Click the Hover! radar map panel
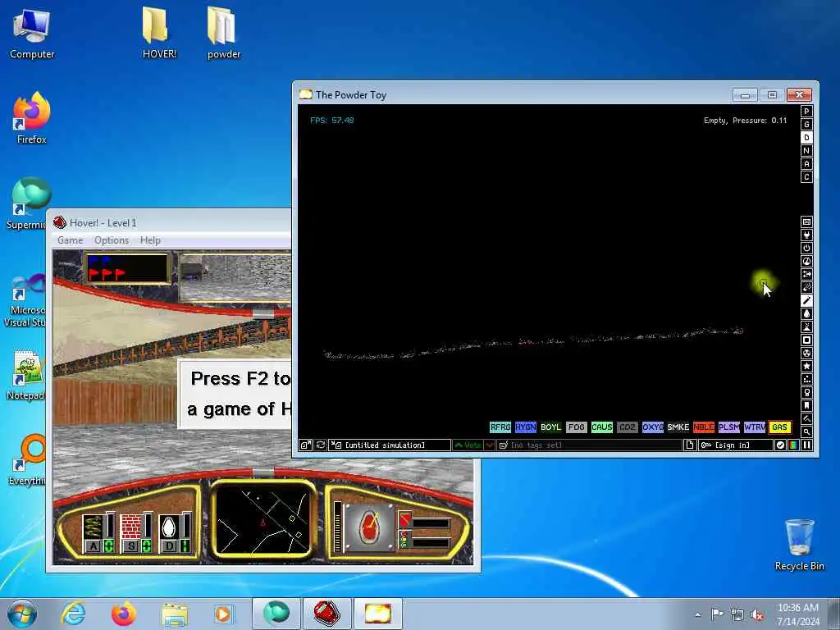The width and height of the screenshot is (840, 630). tap(262, 521)
